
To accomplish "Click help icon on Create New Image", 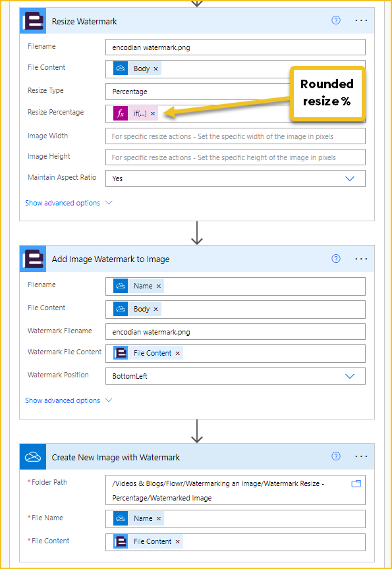I will (x=336, y=456).
